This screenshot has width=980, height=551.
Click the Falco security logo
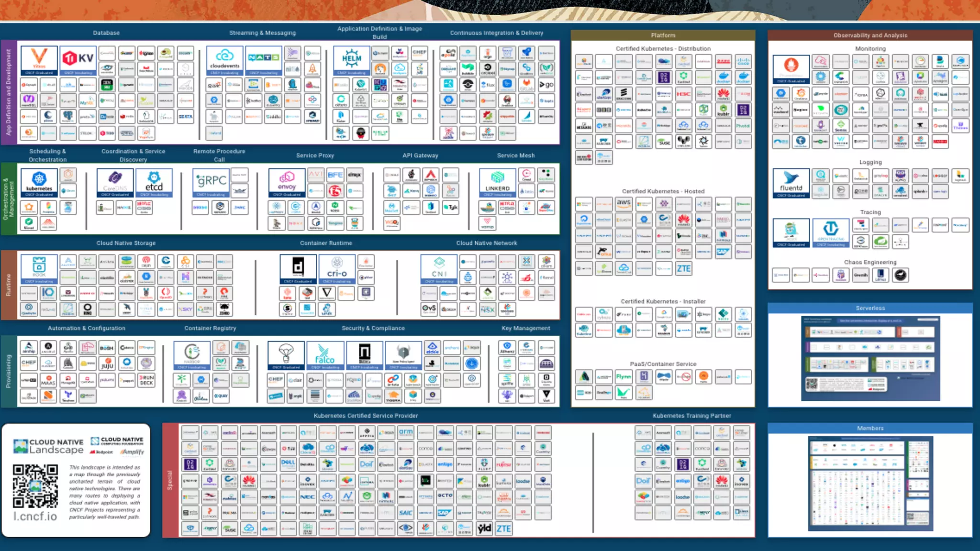point(325,355)
